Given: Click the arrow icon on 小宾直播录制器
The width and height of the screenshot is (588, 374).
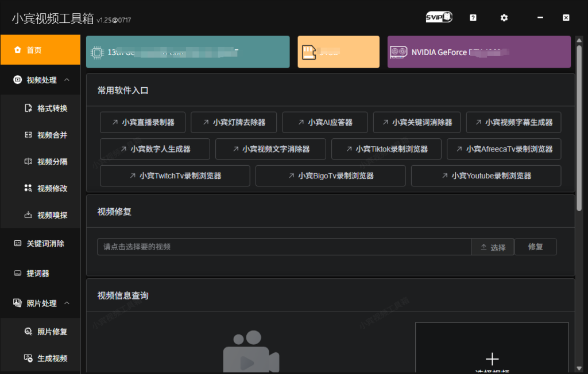Looking at the screenshot, I should pyautogui.click(x=115, y=122).
